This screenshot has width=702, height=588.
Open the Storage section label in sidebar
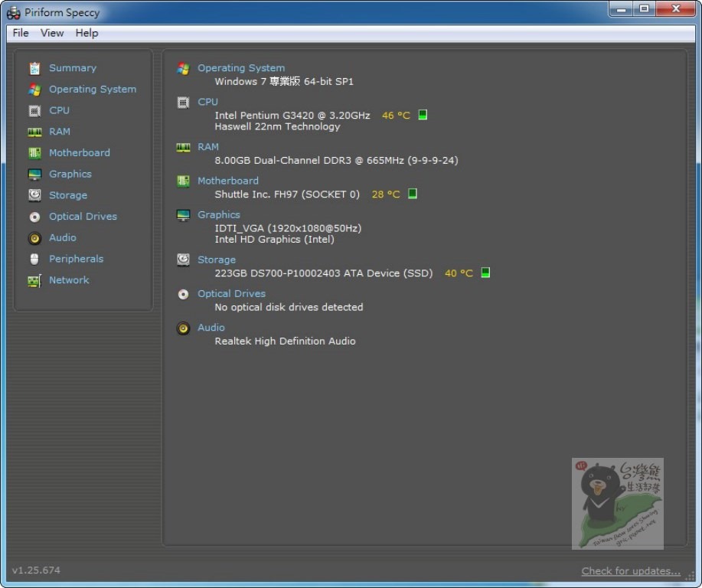pos(68,195)
